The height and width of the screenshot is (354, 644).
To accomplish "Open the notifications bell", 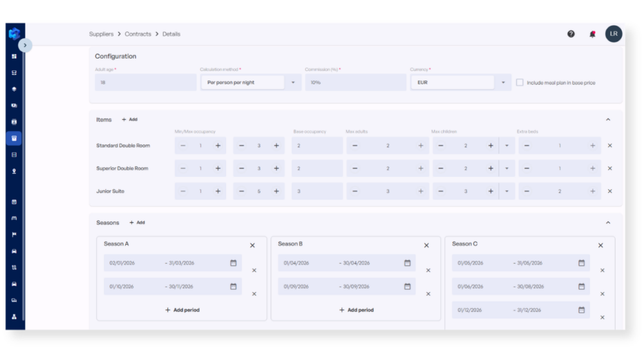I will pyautogui.click(x=592, y=34).
